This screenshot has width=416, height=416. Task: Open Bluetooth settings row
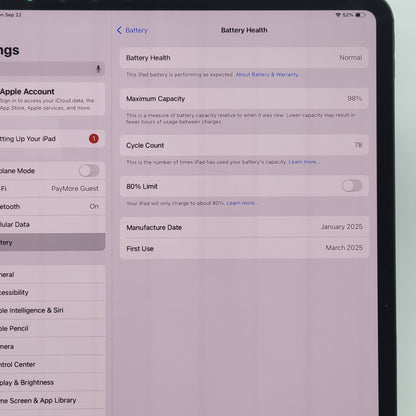point(52,206)
